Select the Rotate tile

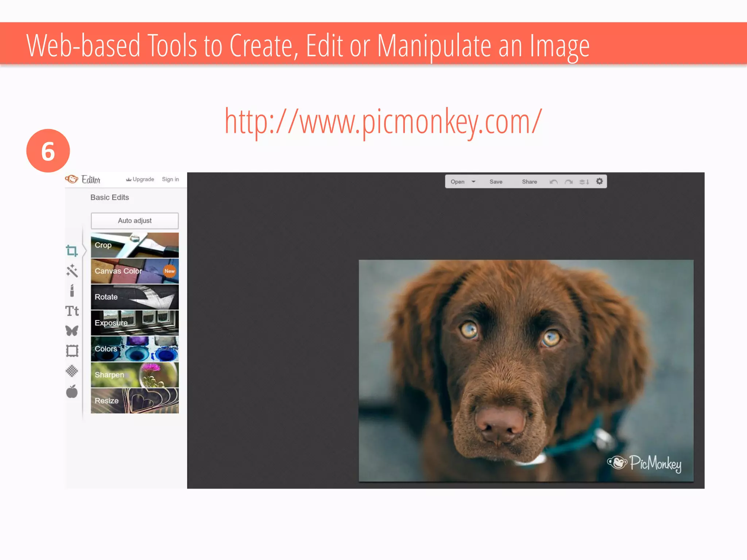pyautogui.click(x=135, y=297)
